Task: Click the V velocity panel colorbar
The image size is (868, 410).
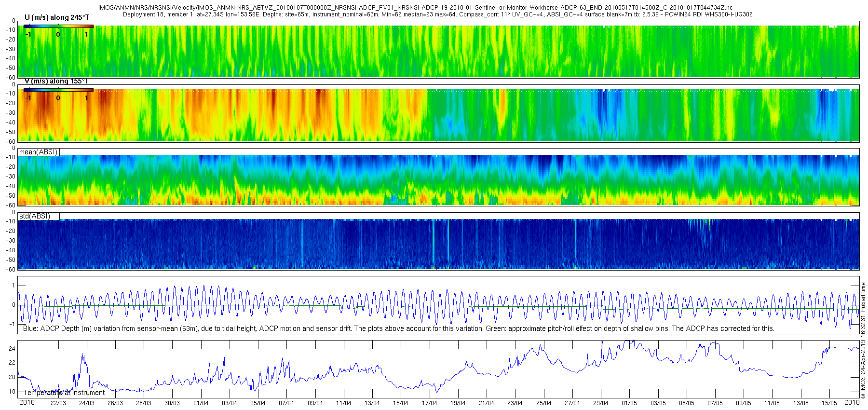Action: click(58, 90)
